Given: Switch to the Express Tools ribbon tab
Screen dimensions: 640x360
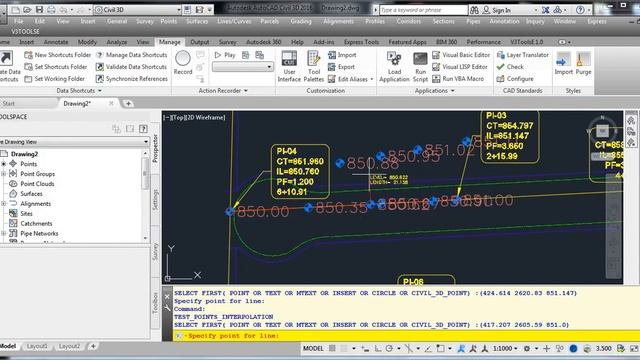Looking at the screenshot, I should [361, 42].
